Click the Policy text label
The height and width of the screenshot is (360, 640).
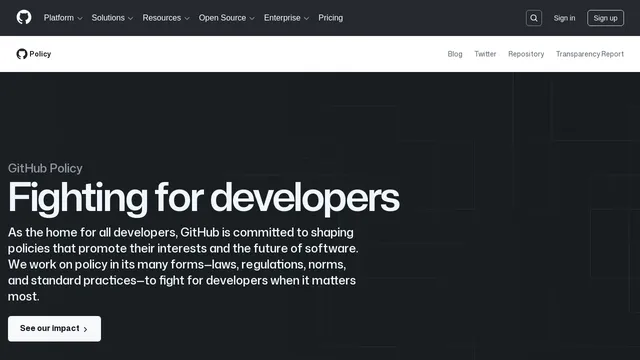click(x=40, y=54)
